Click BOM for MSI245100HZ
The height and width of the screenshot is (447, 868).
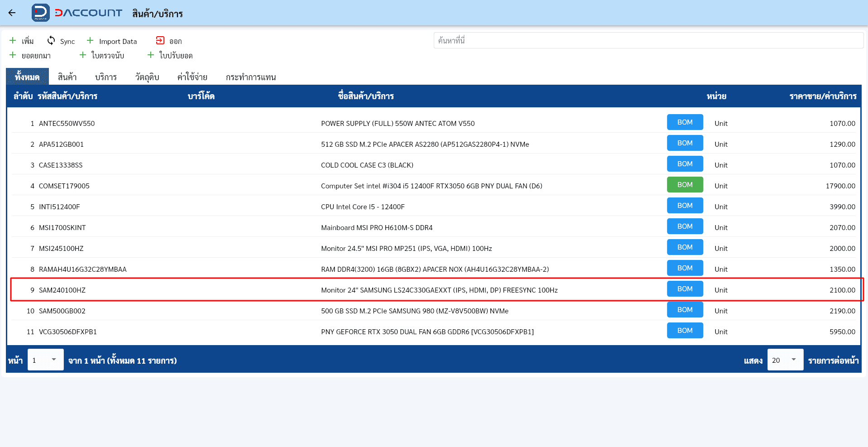[x=685, y=247]
